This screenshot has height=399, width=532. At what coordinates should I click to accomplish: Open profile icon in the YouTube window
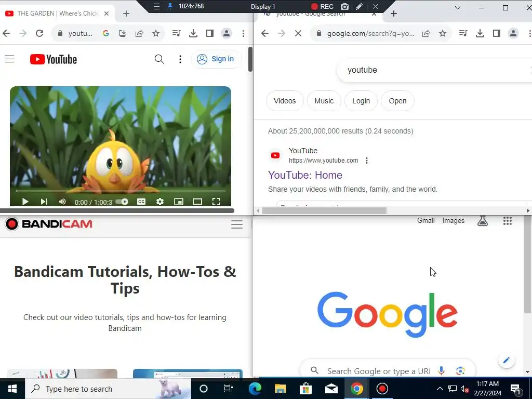227,33
